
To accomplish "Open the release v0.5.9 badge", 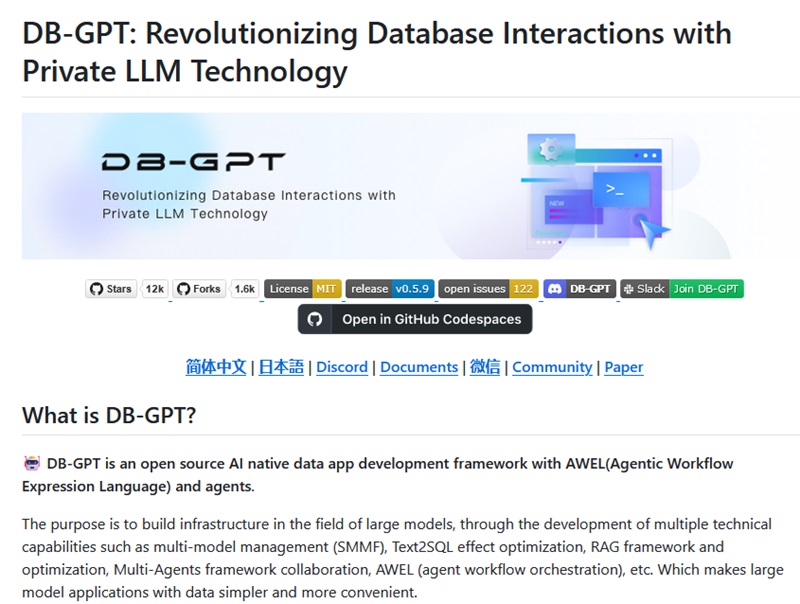I will [390, 289].
